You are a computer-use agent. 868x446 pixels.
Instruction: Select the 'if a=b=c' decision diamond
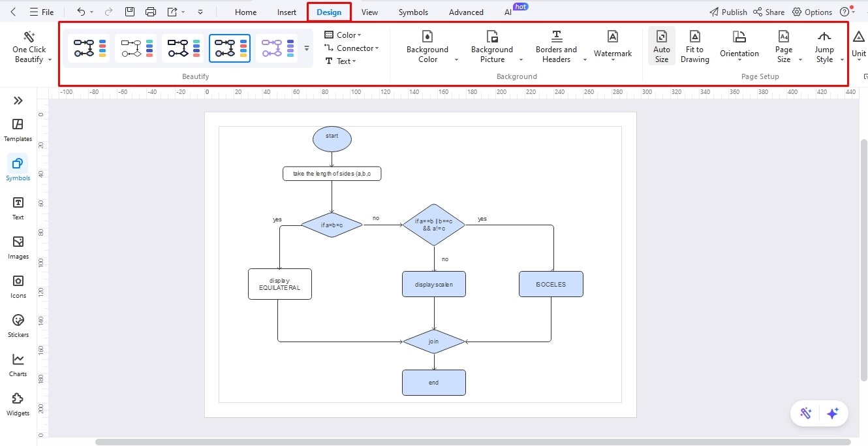tap(332, 225)
